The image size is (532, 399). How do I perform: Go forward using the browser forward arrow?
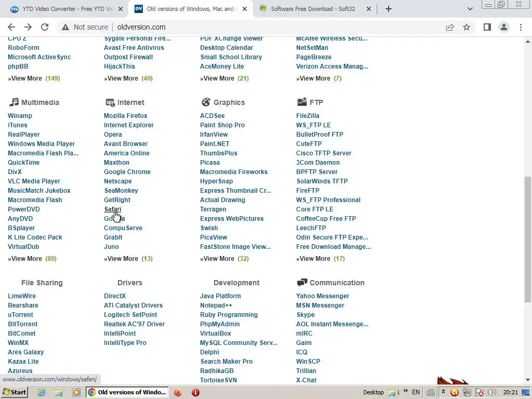tap(28, 27)
